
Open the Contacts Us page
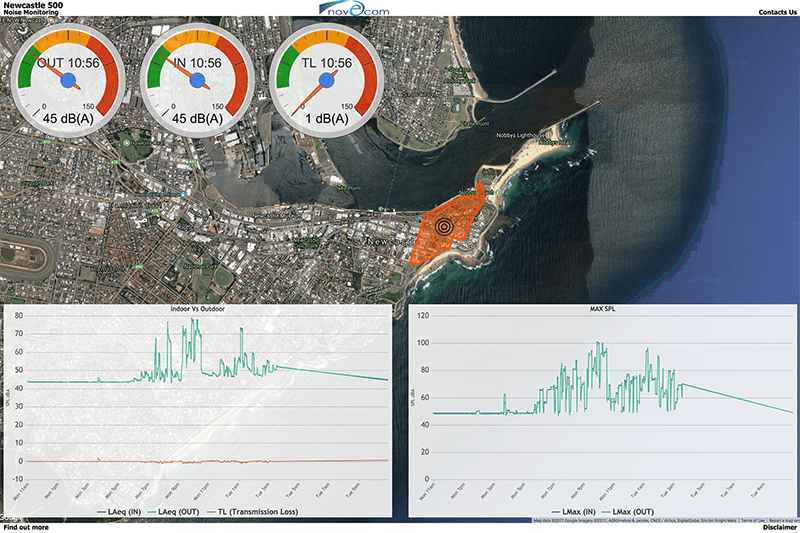coord(778,12)
